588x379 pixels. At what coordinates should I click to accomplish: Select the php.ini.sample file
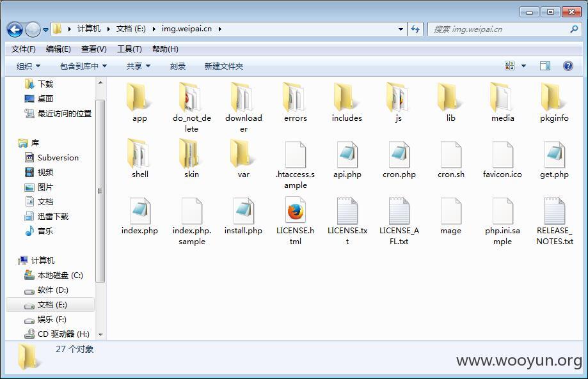point(502,220)
